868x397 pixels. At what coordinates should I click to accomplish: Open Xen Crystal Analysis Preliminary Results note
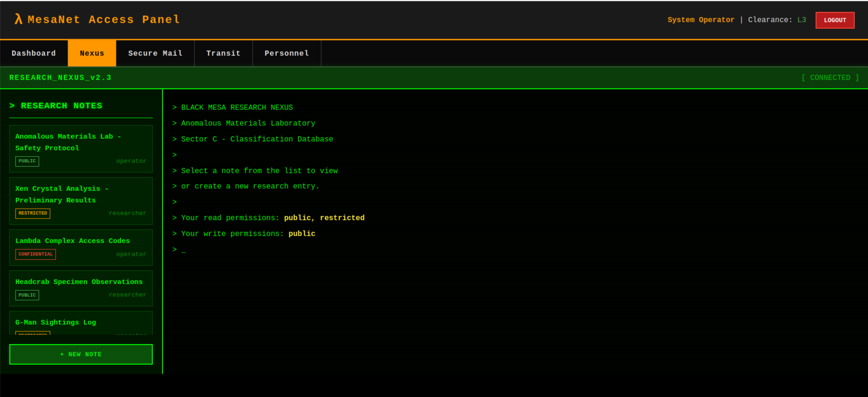81,201
